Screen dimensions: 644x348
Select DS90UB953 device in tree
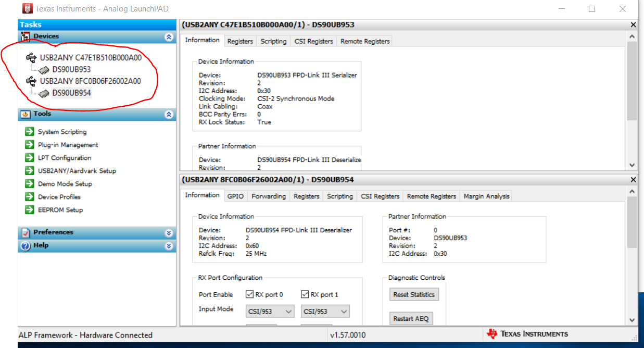tap(71, 69)
